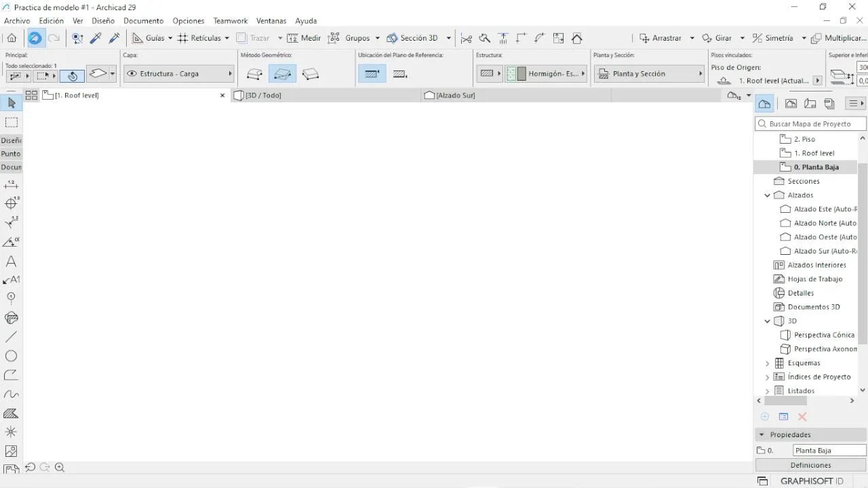Open the Ventanas menu
This screenshot has height=488, width=868.
[x=271, y=21]
